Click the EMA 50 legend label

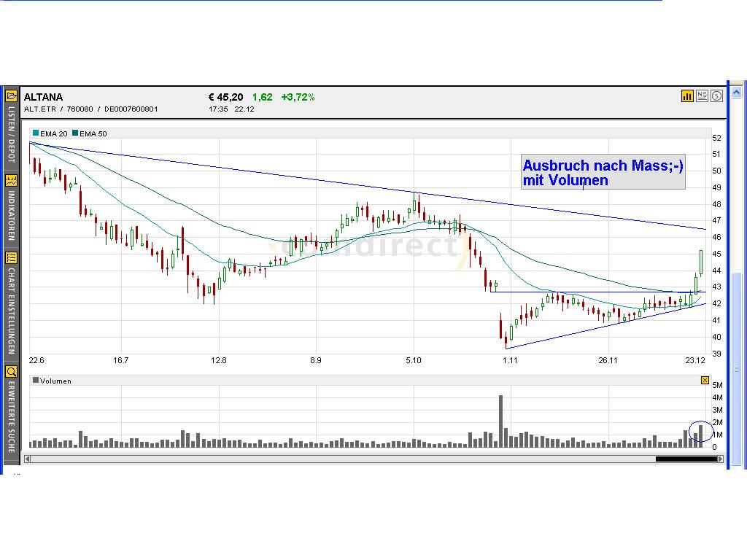(93, 134)
